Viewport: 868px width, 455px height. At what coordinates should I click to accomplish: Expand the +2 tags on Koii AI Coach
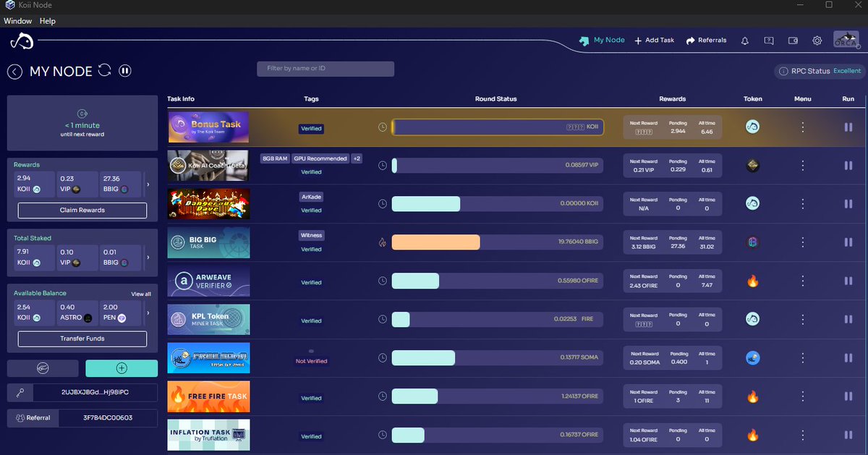click(x=357, y=158)
